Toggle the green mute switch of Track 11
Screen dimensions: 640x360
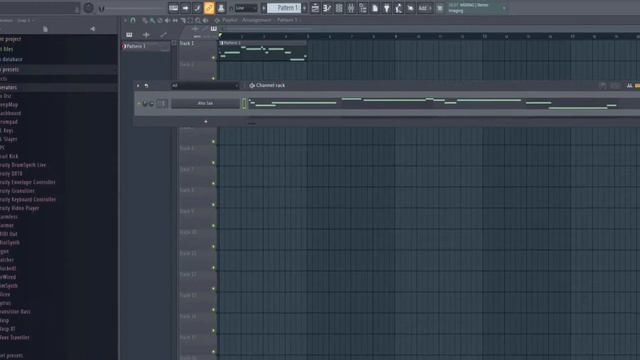pyautogui.click(x=213, y=268)
